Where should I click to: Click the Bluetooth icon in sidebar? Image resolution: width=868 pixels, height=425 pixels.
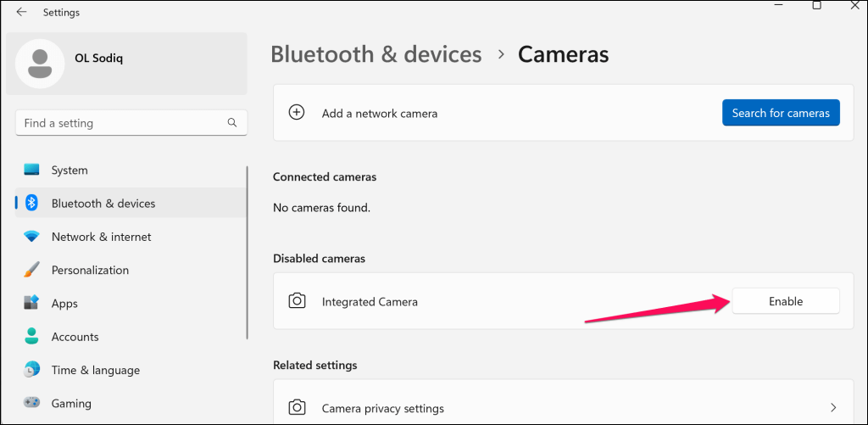32,204
